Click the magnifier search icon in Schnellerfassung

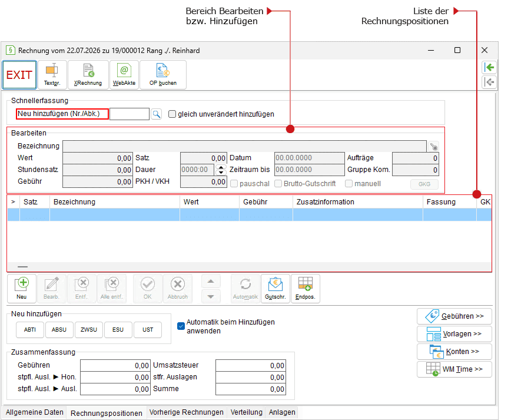coord(157,114)
